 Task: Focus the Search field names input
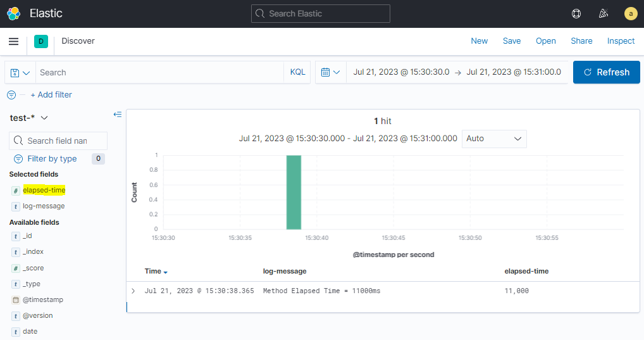[x=58, y=141]
